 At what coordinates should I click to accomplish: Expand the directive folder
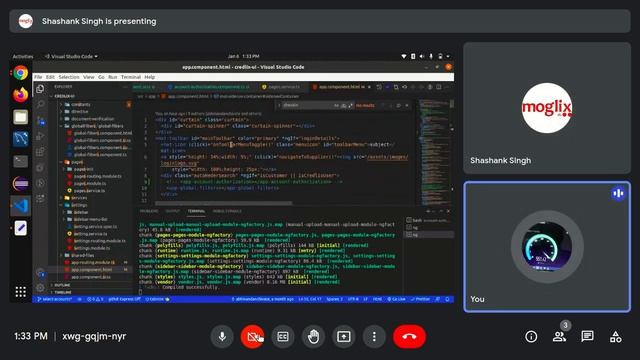point(80,111)
